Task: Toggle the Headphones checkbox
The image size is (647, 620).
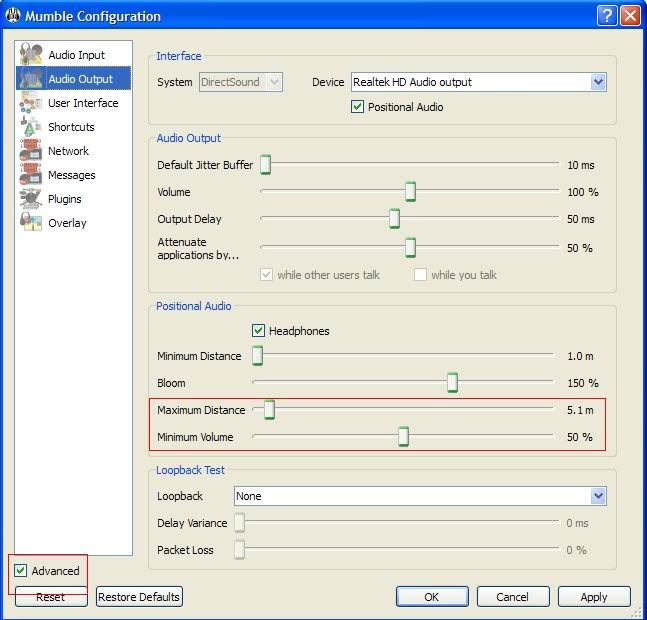Action: (258, 330)
